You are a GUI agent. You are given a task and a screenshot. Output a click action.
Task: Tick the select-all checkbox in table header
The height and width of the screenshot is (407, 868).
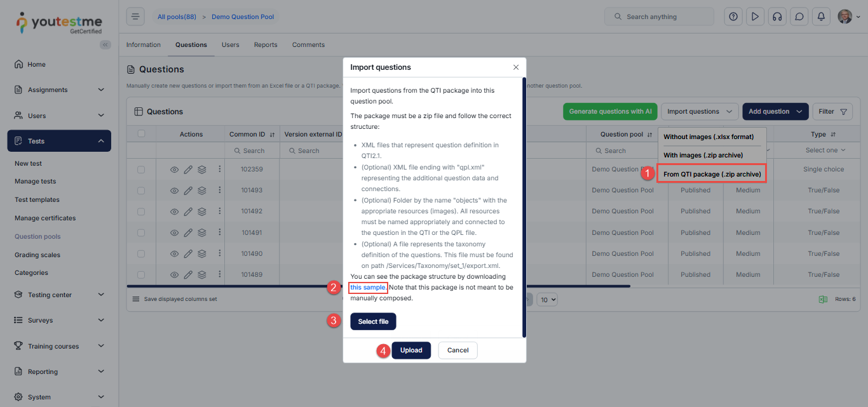coord(141,134)
